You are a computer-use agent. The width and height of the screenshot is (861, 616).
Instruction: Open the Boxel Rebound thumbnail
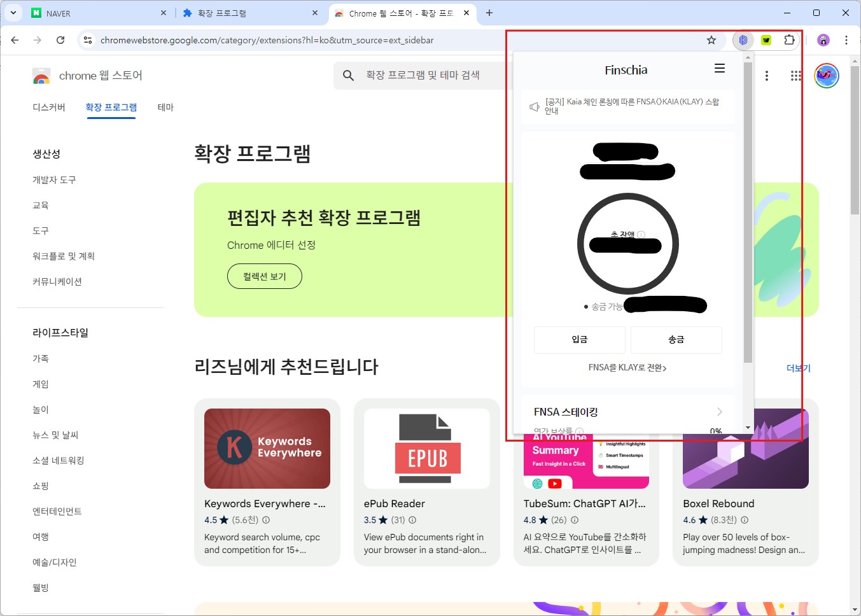[746, 449]
